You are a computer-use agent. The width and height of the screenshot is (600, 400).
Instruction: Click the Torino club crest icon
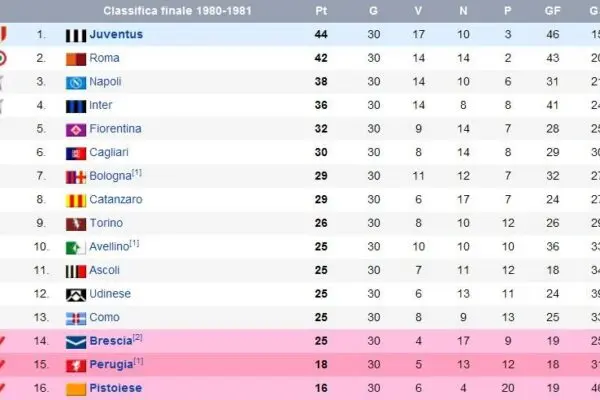tap(75, 223)
